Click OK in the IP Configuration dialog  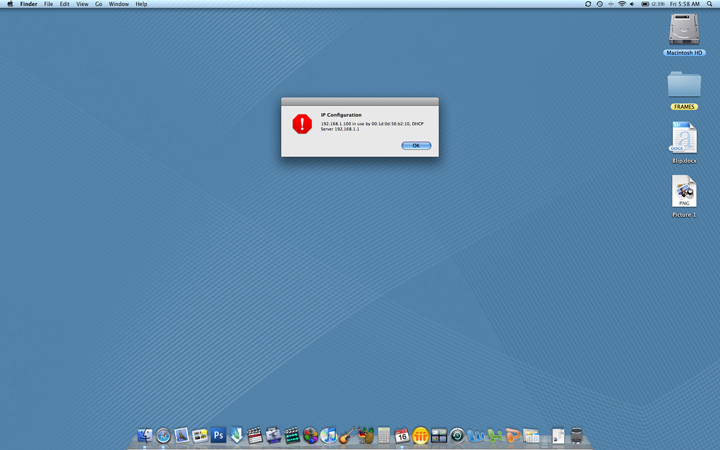416,146
